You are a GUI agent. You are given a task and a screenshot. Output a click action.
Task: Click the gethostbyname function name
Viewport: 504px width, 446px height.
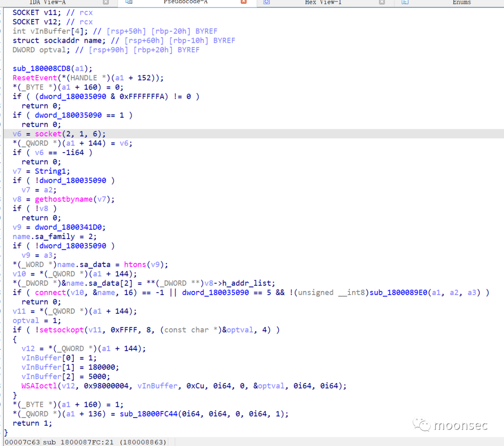point(63,199)
